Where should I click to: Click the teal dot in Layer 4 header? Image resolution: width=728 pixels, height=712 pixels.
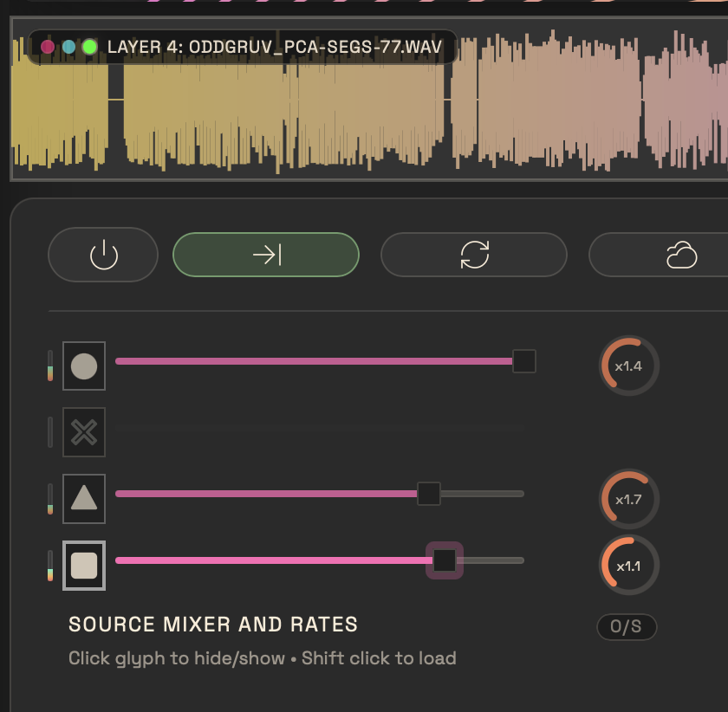pyautogui.click(x=68, y=47)
